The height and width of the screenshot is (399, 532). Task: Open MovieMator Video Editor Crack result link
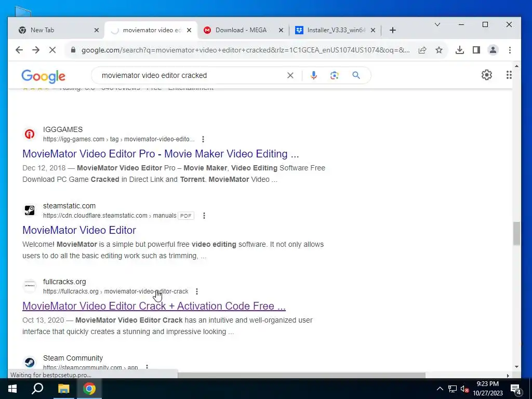click(154, 306)
